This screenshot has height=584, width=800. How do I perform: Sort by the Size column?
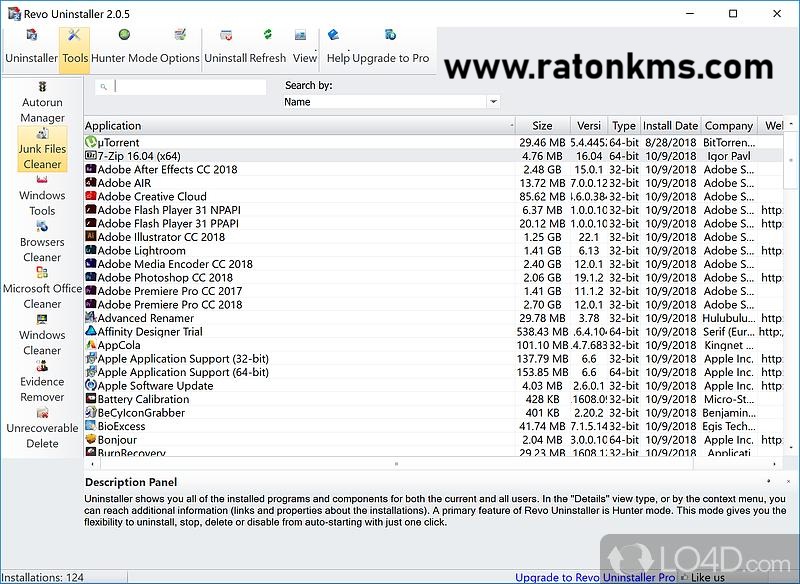pyautogui.click(x=542, y=125)
